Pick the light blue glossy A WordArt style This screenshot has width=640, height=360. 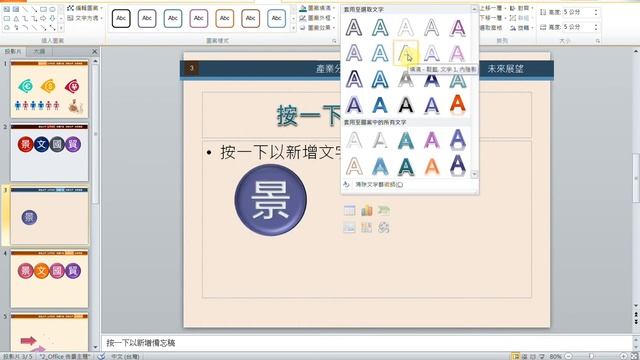pyautogui.click(x=380, y=166)
